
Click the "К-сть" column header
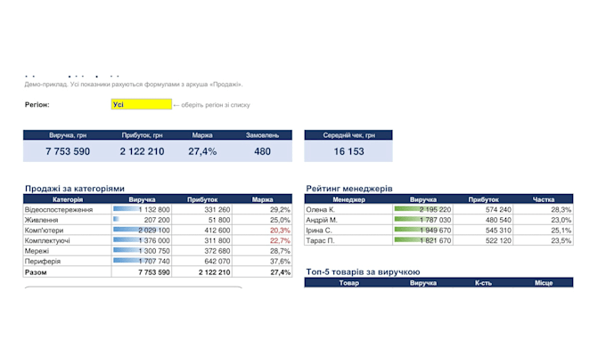[x=483, y=283]
